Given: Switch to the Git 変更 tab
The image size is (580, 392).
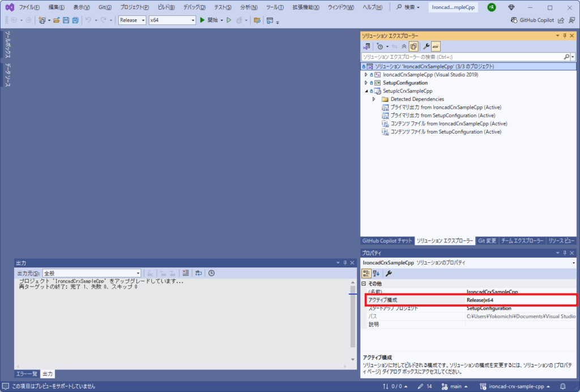Looking at the screenshot, I should coord(487,241).
